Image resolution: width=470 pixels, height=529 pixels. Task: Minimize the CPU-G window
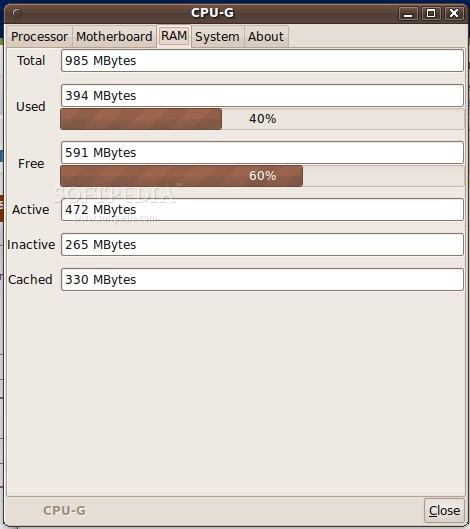tap(408, 13)
